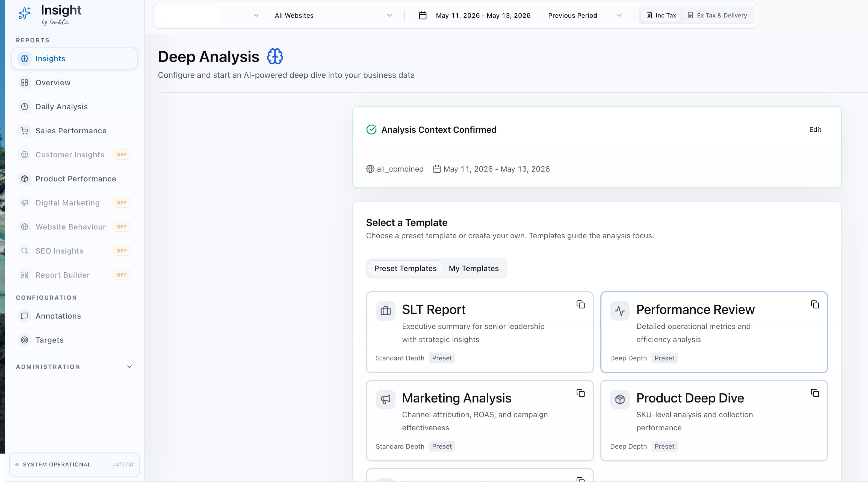Click the Digital Marketing megaphone icon

25,203
